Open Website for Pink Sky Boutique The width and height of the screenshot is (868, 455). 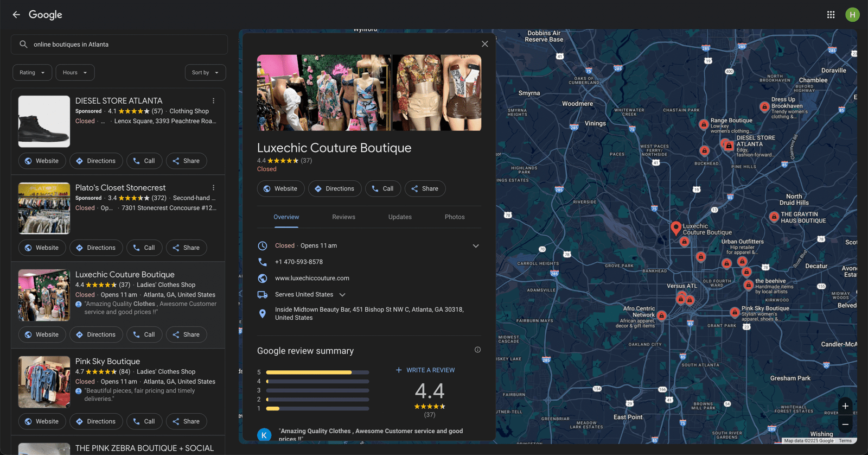tap(42, 422)
